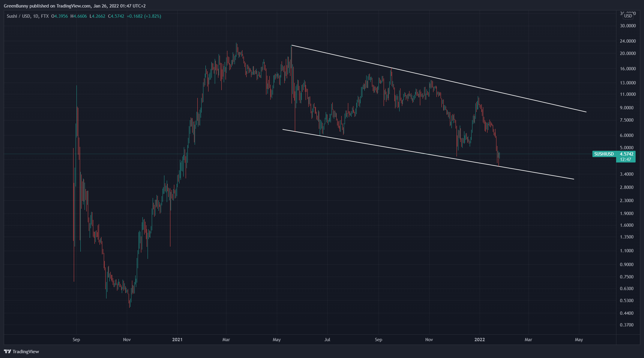644x358 pixels.
Task: Select the upper white channel trendline
Action: 439,79
